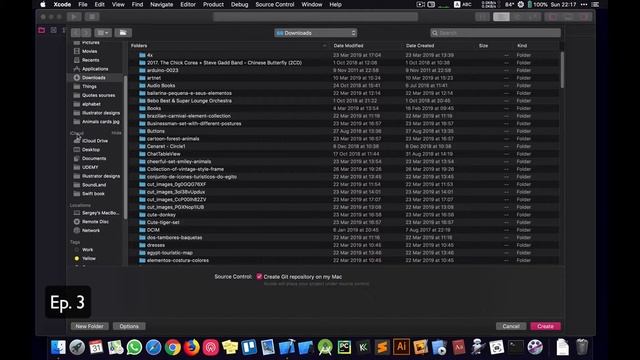Click the Create button
This screenshot has height=360, width=640.
coord(545,326)
